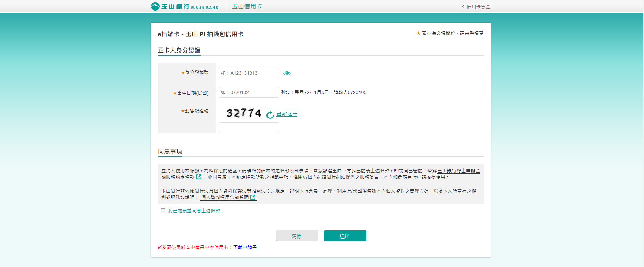Click the captcha image 32774

click(x=244, y=113)
